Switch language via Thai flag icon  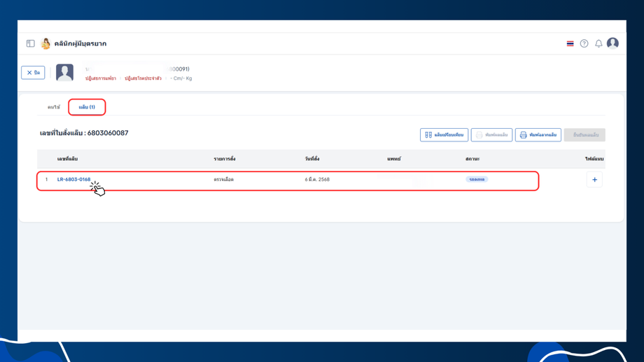(x=570, y=43)
